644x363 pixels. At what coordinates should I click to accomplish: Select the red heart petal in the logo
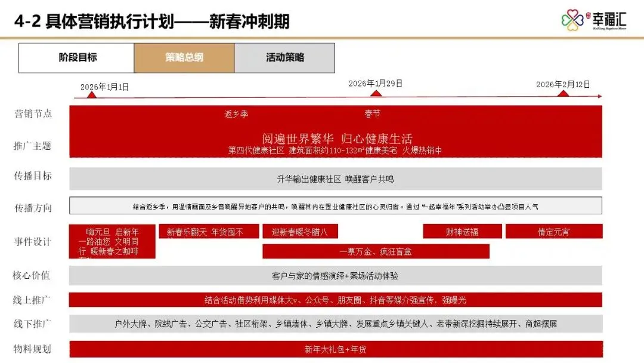(572, 13)
